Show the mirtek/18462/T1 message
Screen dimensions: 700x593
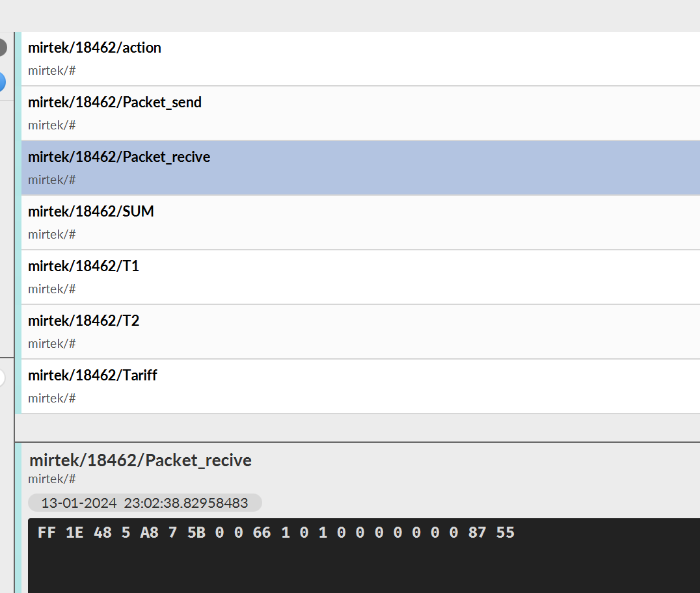tap(325, 276)
